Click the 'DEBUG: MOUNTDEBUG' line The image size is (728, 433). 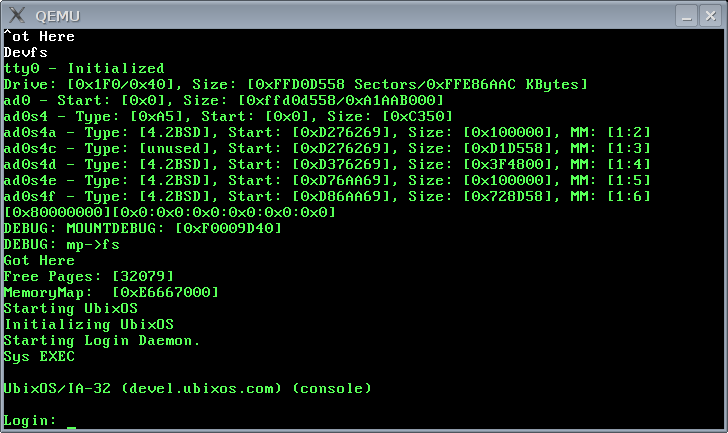[x=143, y=228]
